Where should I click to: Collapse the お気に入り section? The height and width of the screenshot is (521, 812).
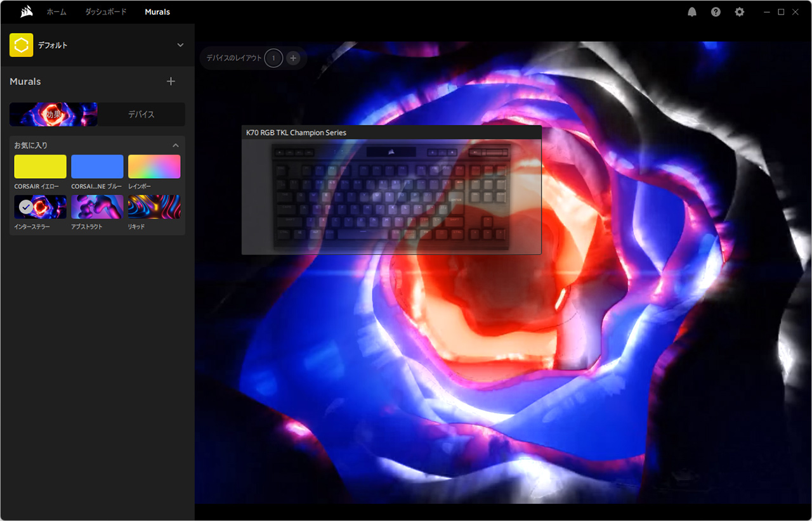coord(176,145)
